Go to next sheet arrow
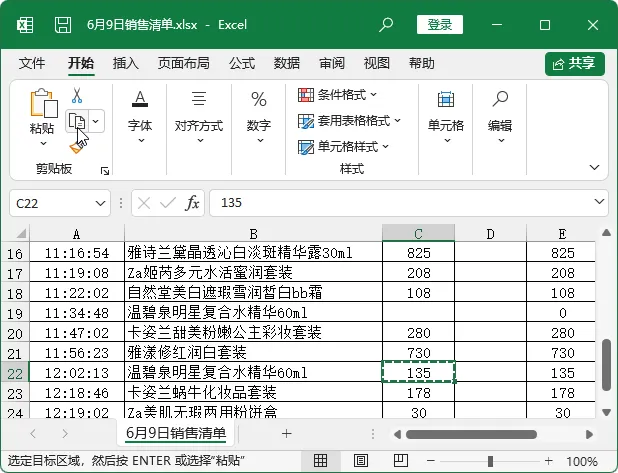The width and height of the screenshot is (618, 473). click(x=65, y=434)
